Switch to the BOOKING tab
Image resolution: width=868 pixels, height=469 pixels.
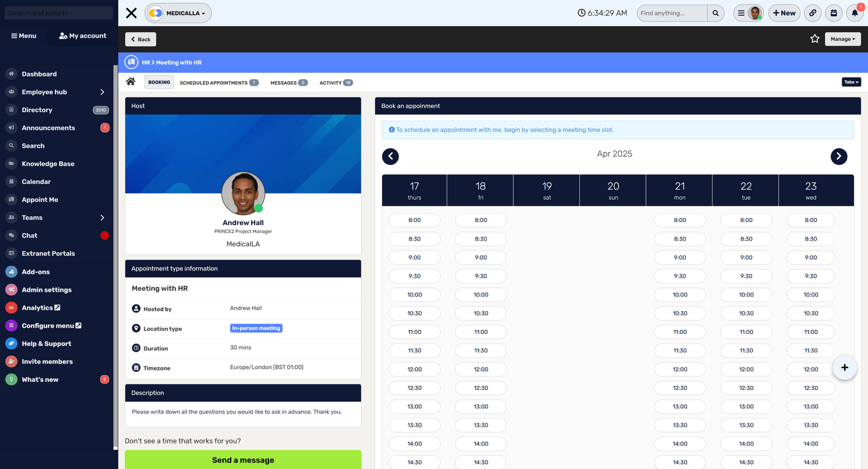point(159,82)
